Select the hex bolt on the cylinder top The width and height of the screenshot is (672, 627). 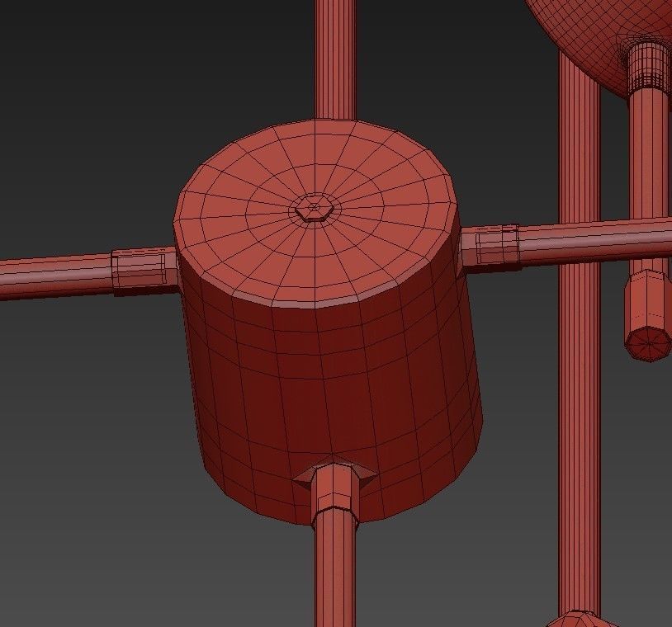[314, 208]
